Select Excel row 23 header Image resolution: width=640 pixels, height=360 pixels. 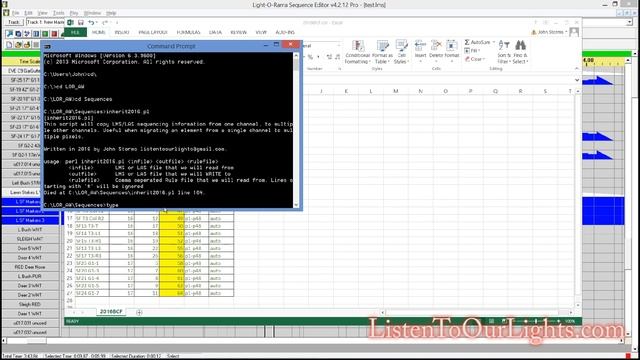point(69,263)
